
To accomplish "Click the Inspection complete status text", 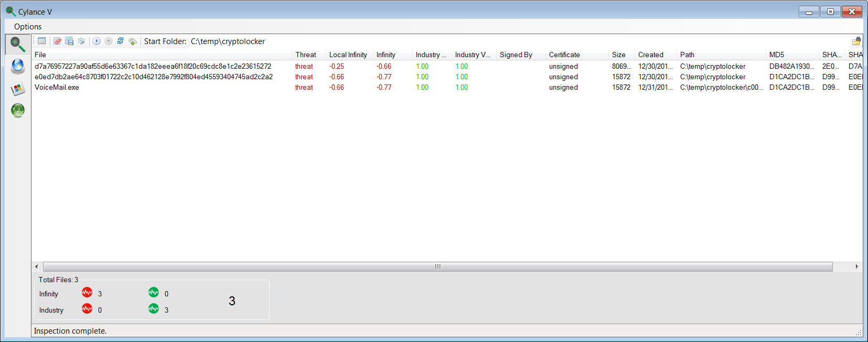I will point(70,331).
